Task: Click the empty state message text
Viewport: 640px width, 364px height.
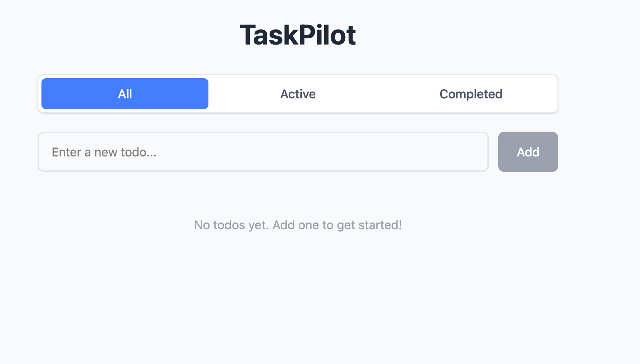Action: [298, 225]
